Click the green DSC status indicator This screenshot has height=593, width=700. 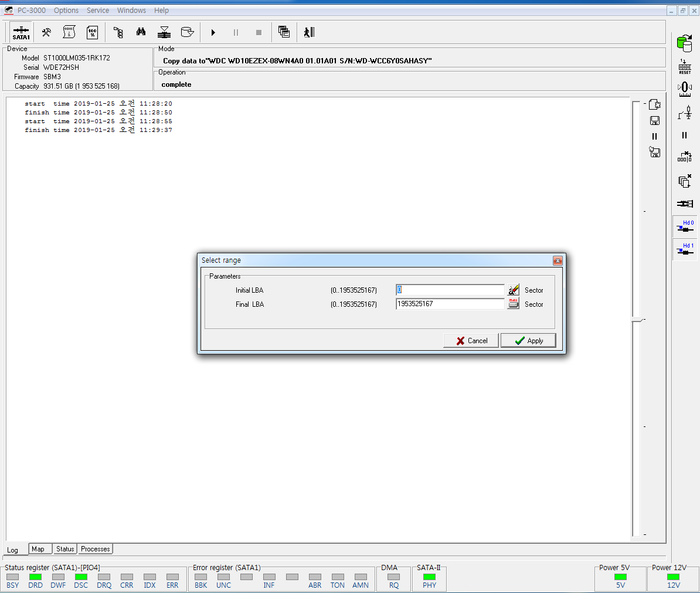[x=81, y=577]
